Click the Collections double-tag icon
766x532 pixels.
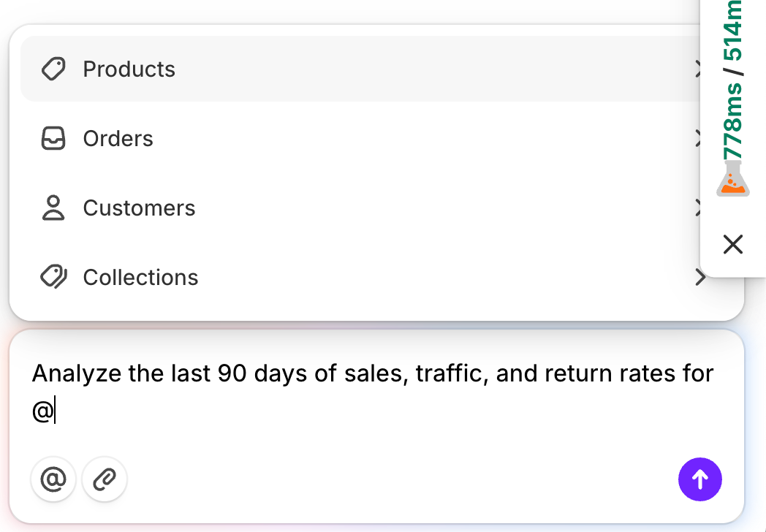tap(53, 278)
